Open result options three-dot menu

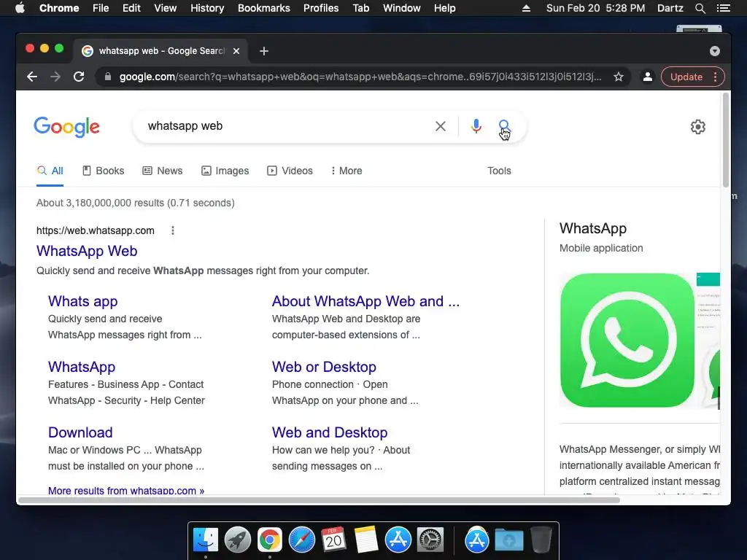(172, 230)
